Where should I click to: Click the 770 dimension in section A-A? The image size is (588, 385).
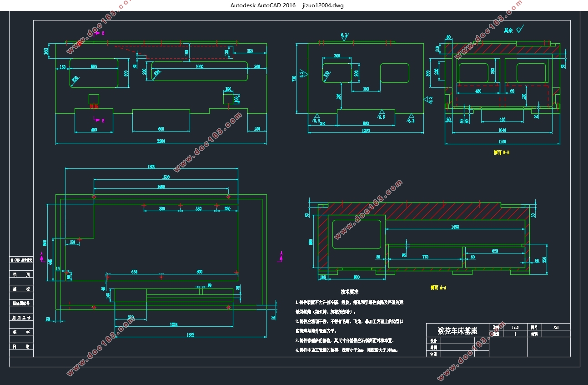click(425, 257)
